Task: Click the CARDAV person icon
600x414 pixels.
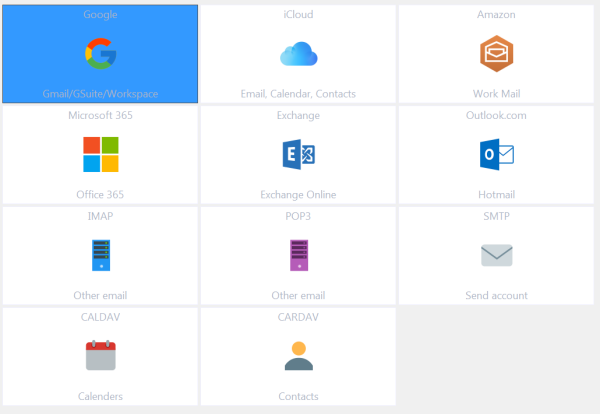Action: click(298, 355)
